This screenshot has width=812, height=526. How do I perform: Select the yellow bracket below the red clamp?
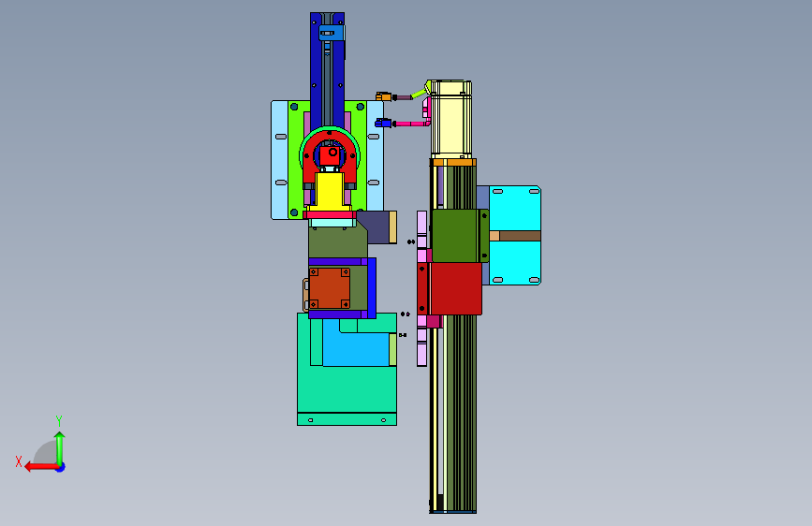(x=330, y=192)
